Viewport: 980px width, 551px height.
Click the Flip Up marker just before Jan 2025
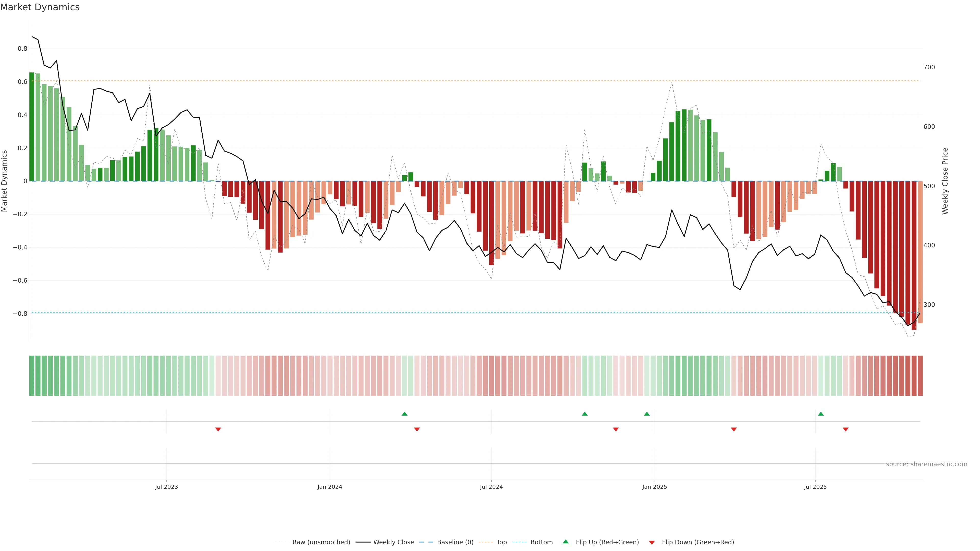tap(647, 414)
